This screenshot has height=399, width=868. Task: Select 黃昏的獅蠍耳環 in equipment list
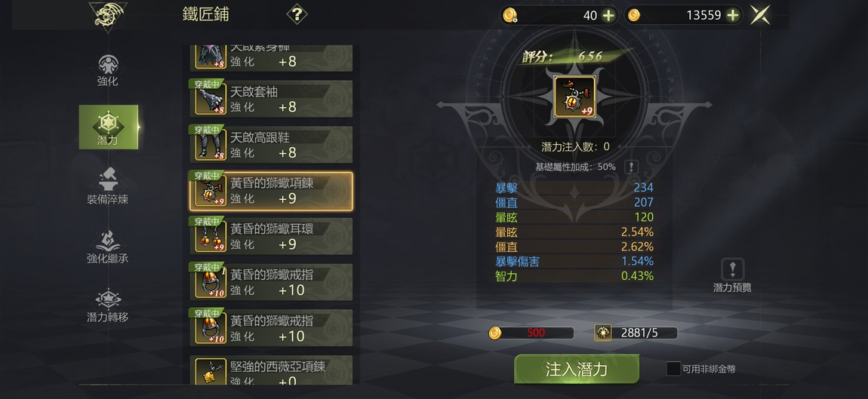[x=271, y=236]
